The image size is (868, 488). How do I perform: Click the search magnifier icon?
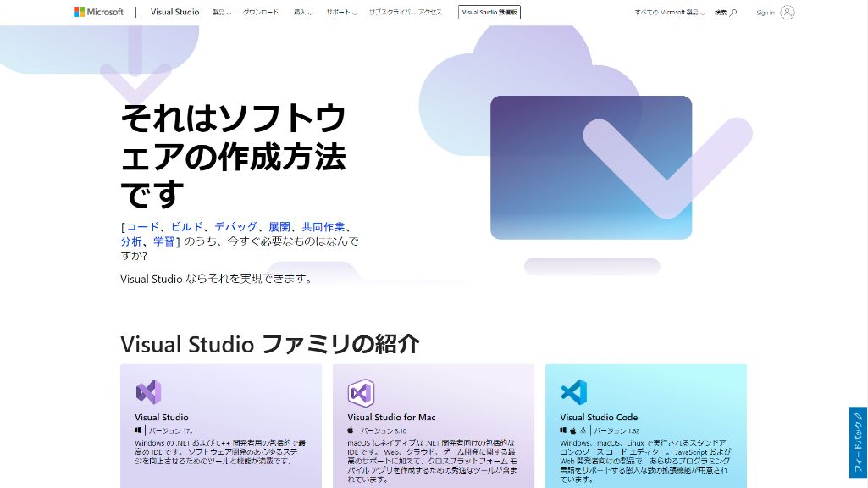click(733, 12)
